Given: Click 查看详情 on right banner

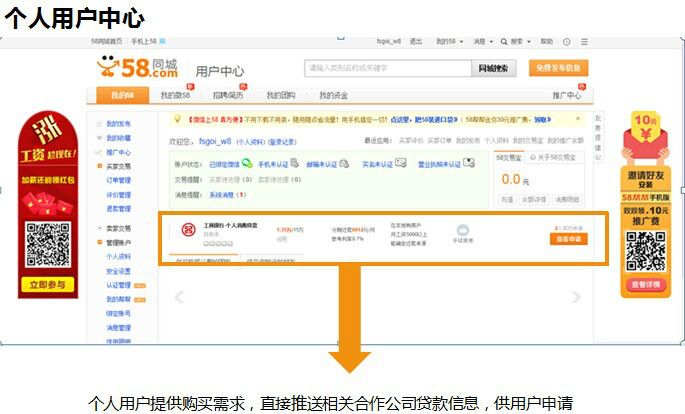Looking at the screenshot, I should (x=645, y=285).
